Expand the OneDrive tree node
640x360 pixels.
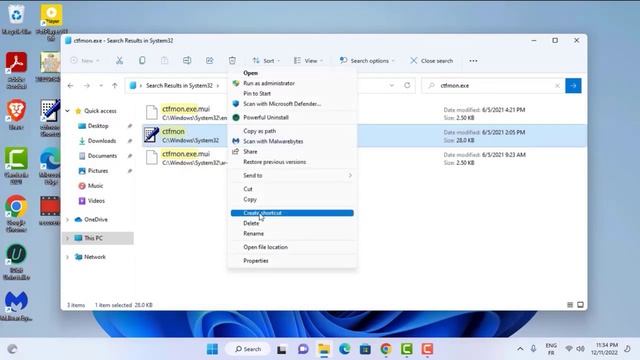point(67,220)
